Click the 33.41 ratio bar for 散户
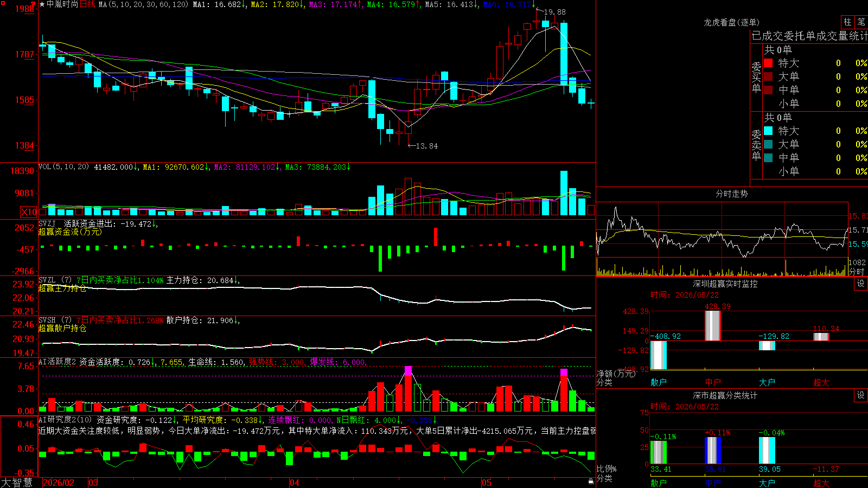Viewport: 868px width, 488px height. (x=659, y=452)
